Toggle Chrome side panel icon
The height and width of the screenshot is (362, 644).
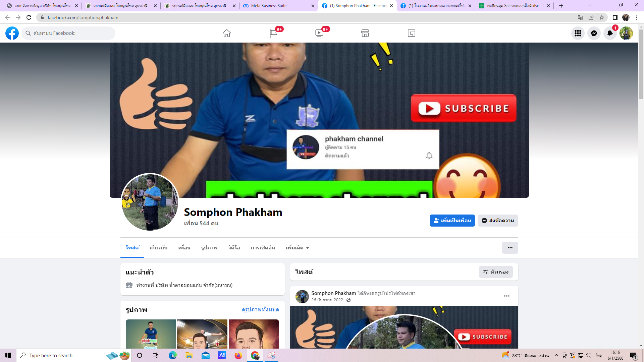615,17
